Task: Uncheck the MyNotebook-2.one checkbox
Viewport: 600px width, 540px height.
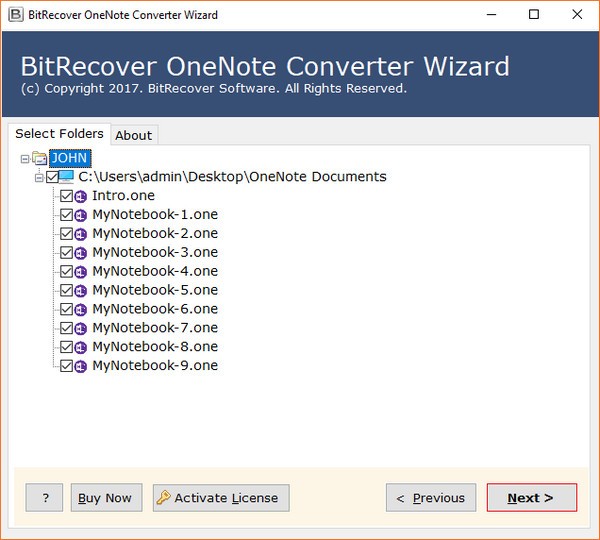Action: [67, 233]
